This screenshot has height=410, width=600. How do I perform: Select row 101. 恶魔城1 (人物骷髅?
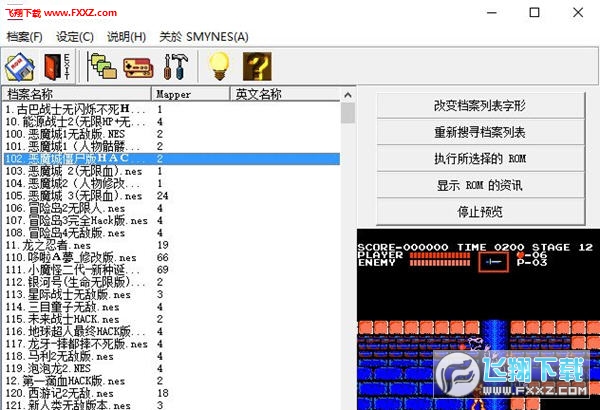pos(171,146)
